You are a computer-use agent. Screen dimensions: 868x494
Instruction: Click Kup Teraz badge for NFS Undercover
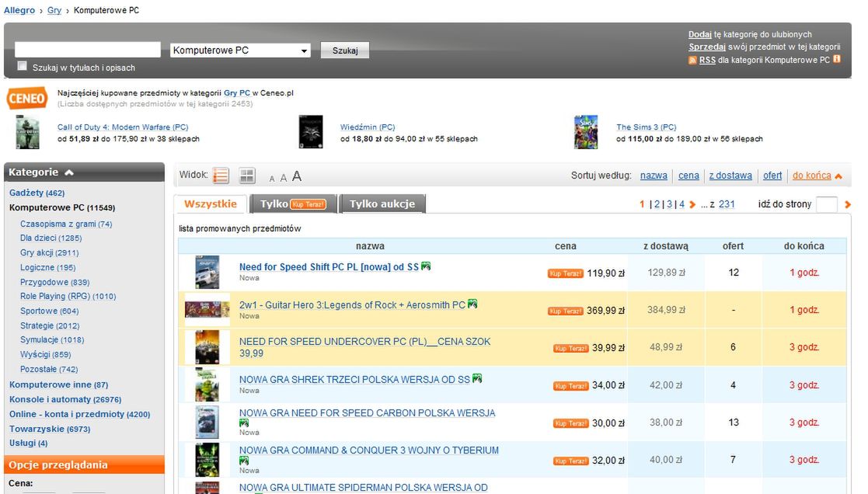(x=570, y=348)
